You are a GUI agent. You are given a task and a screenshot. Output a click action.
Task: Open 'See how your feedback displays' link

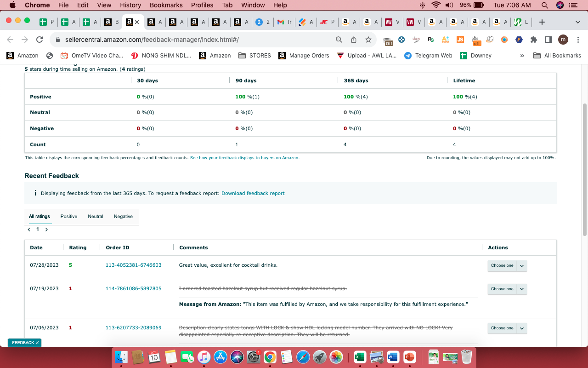point(245,158)
